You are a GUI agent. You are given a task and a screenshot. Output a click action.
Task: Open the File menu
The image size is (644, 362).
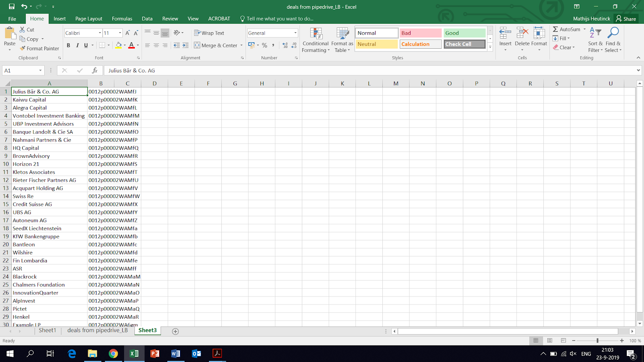point(12,19)
